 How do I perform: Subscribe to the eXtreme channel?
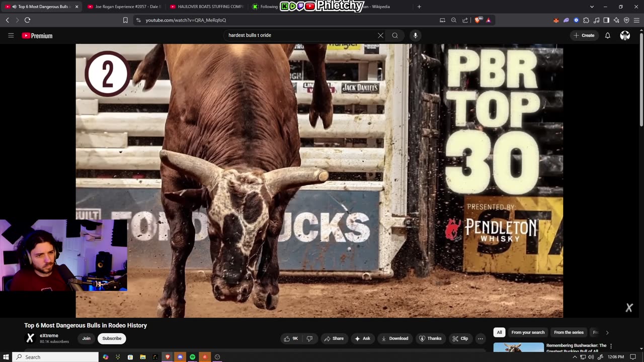click(x=112, y=338)
